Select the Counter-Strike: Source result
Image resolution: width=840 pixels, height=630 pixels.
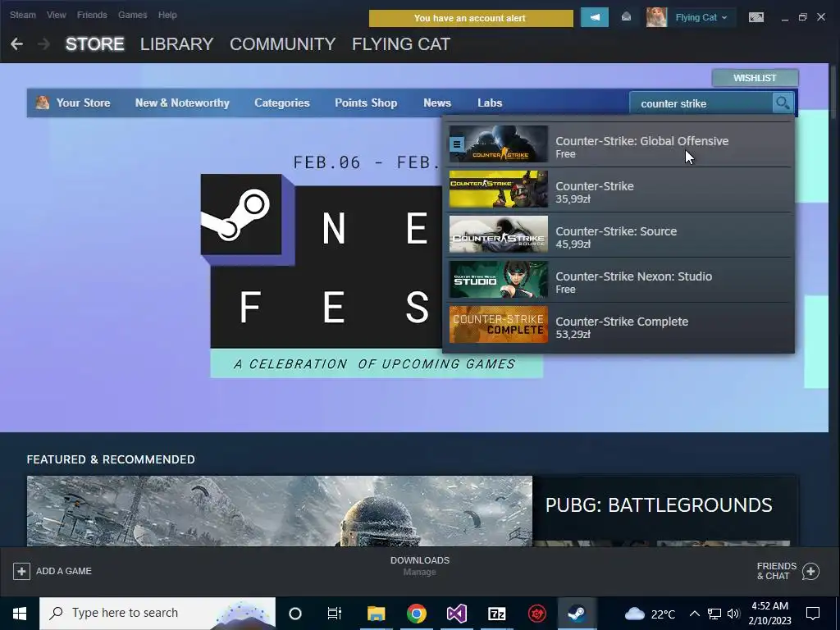coord(619,235)
